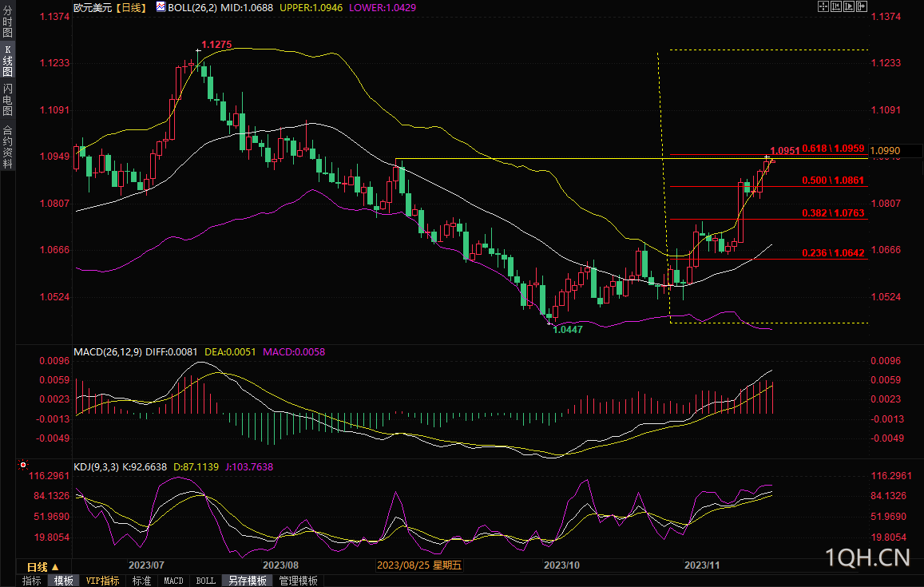The image size is (924, 587).
Task: Select the 指标 tab at the bottom
Action: coord(32,581)
